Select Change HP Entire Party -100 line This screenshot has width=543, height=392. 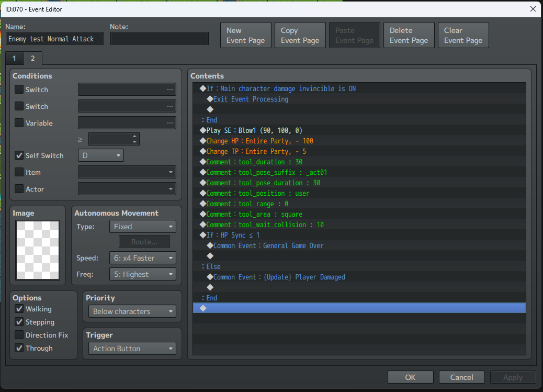point(359,141)
